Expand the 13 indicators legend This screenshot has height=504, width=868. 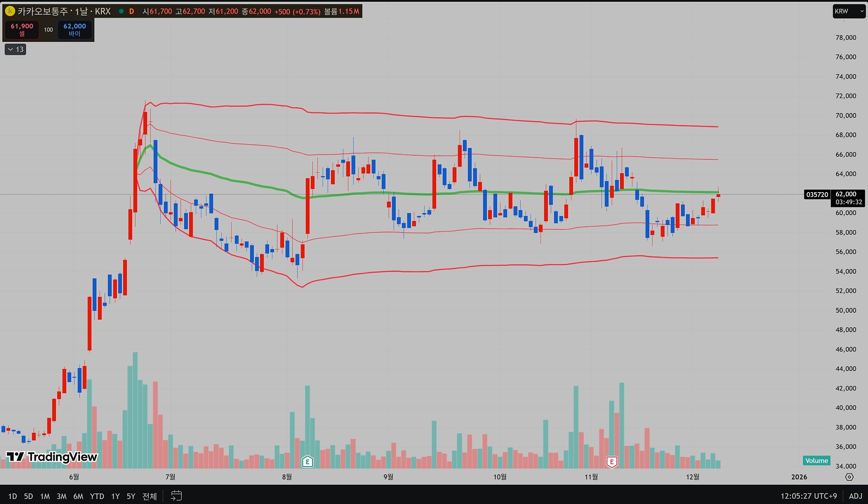pos(15,49)
